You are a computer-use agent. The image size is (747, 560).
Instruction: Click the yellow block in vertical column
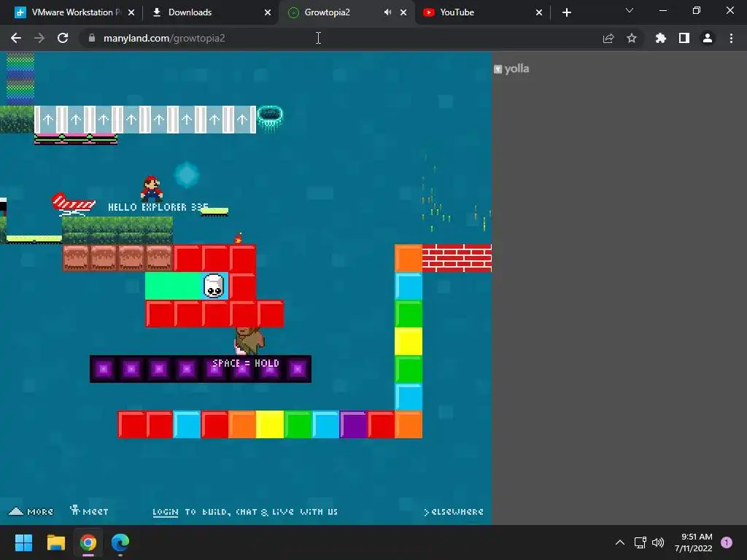coord(409,341)
